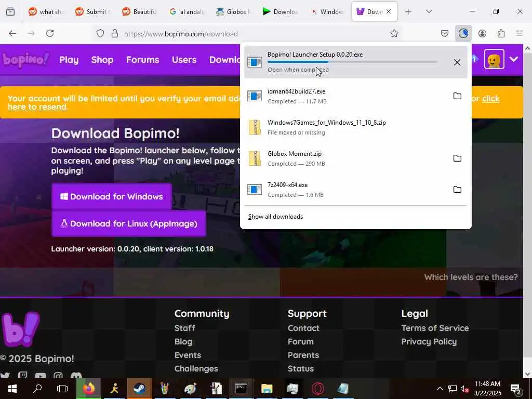Image resolution: width=532 pixels, height=399 pixels.
Task: Open Task View on taskbar
Action: (62, 389)
